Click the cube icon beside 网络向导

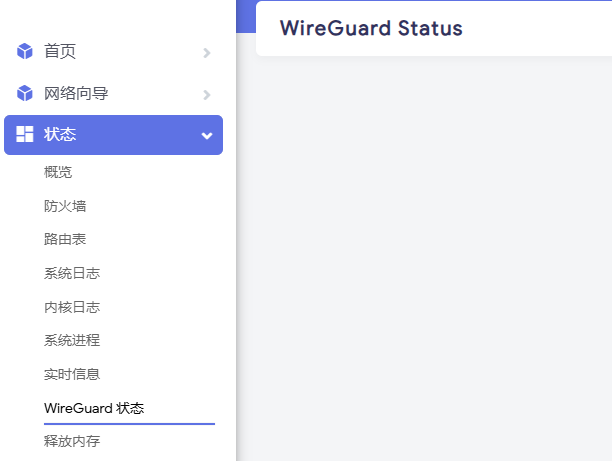pyautogui.click(x=25, y=93)
